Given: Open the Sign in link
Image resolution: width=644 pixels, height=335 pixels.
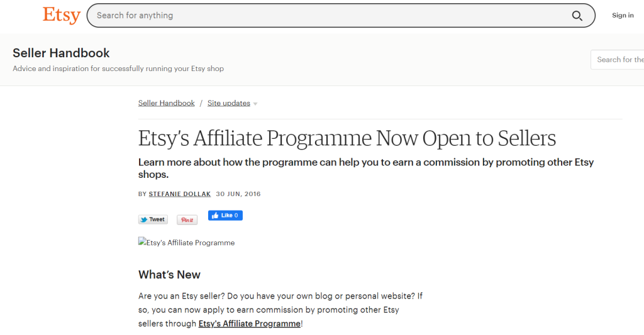Looking at the screenshot, I should (x=623, y=16).
